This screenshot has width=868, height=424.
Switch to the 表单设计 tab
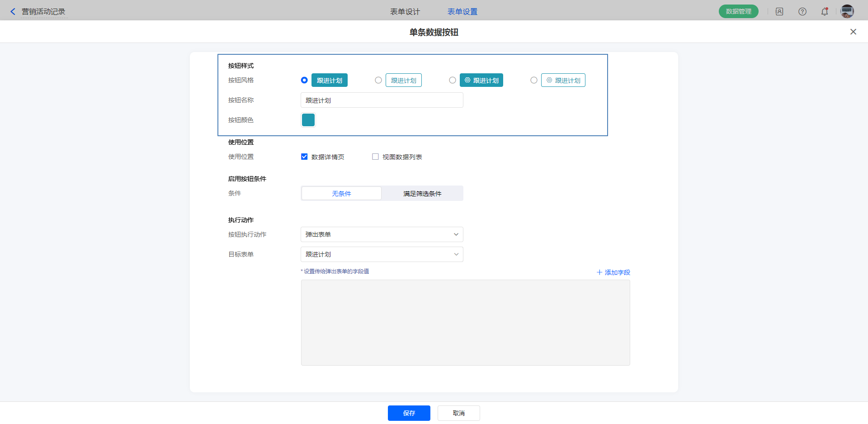tap(405, 12)
